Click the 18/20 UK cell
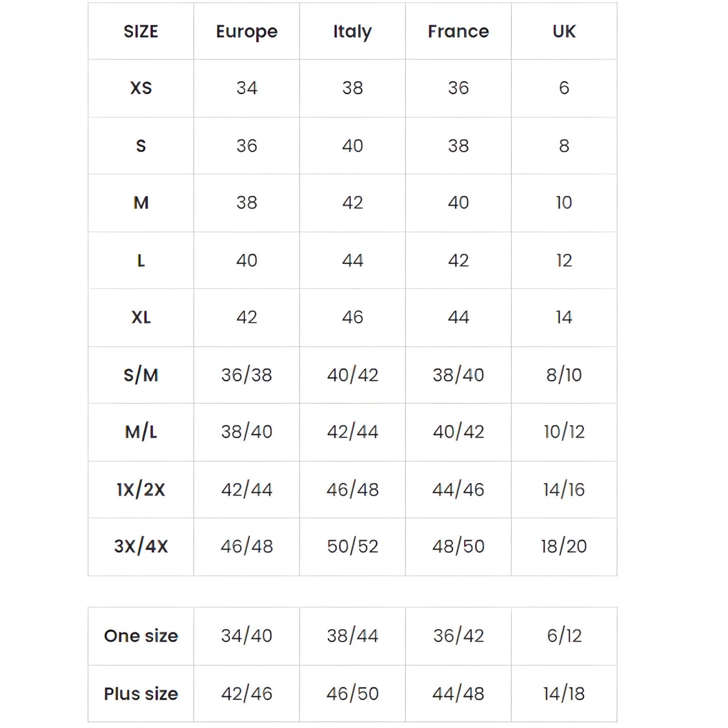Image resolution: width=728 pixels, height=728 pixels. tap(564, 546)
